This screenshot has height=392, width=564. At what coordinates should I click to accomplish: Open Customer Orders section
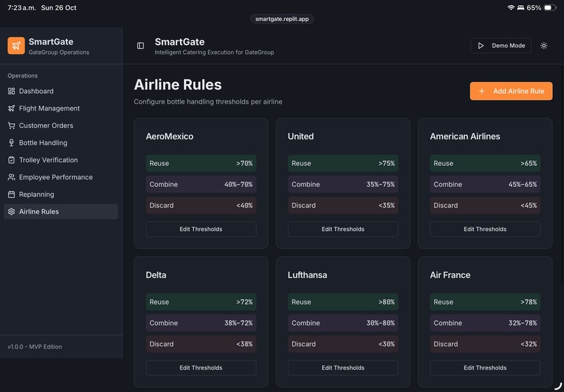click(61, 125)
